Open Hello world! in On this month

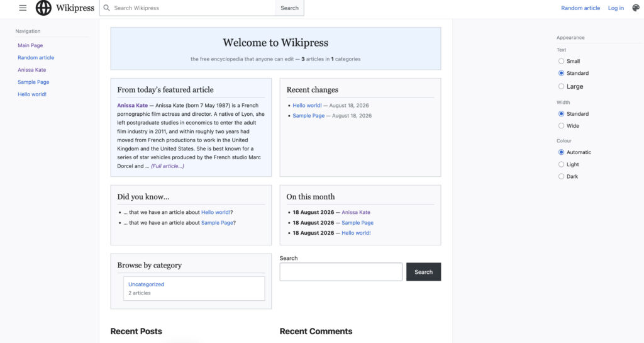[356, 233]
